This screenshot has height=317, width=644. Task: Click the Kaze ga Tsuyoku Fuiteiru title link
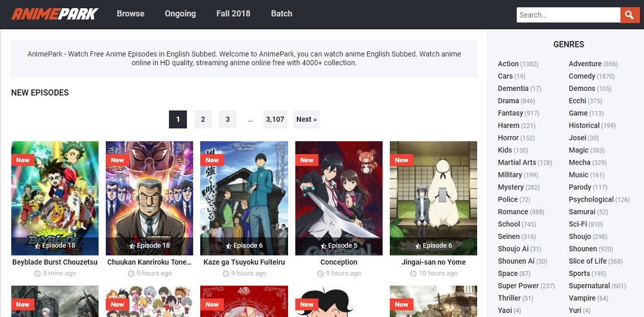pos(244,262)
